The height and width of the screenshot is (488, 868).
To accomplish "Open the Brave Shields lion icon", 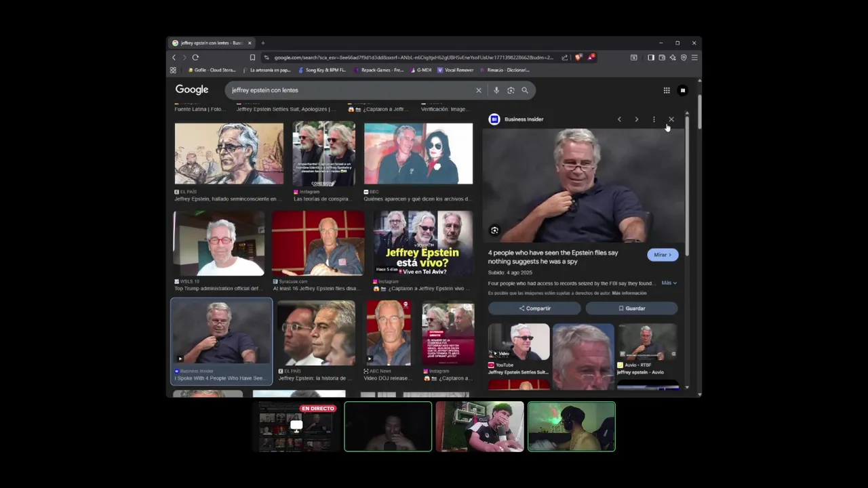I will pyautogui.click(x=578, y=58).
